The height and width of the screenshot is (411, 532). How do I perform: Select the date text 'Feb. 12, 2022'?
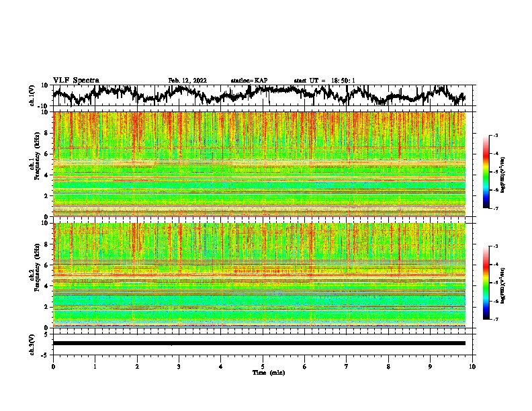pyautogui.click(x=187, y=81)
